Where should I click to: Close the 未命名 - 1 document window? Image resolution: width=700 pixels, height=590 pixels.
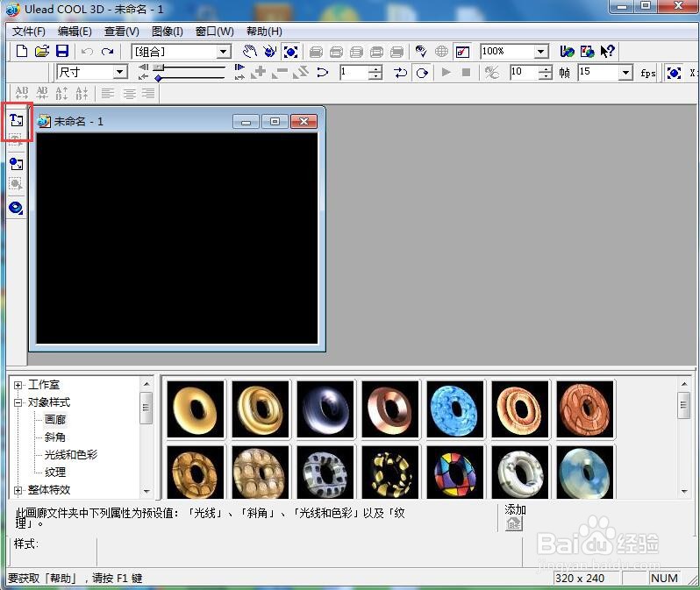pyautogui.click(x=304, y=121)
